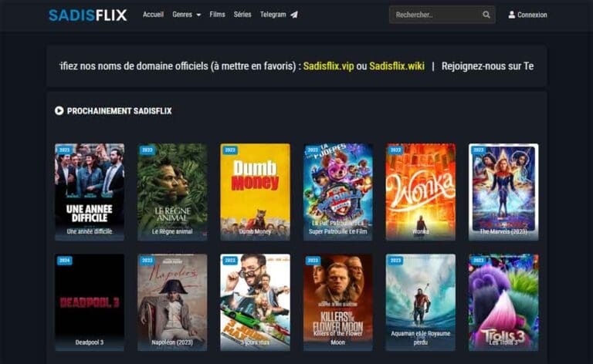This screenshot has height=364, width=593.
Task: Click the 2024 badge on Deadpool 3
Action: tap(65, 261)
